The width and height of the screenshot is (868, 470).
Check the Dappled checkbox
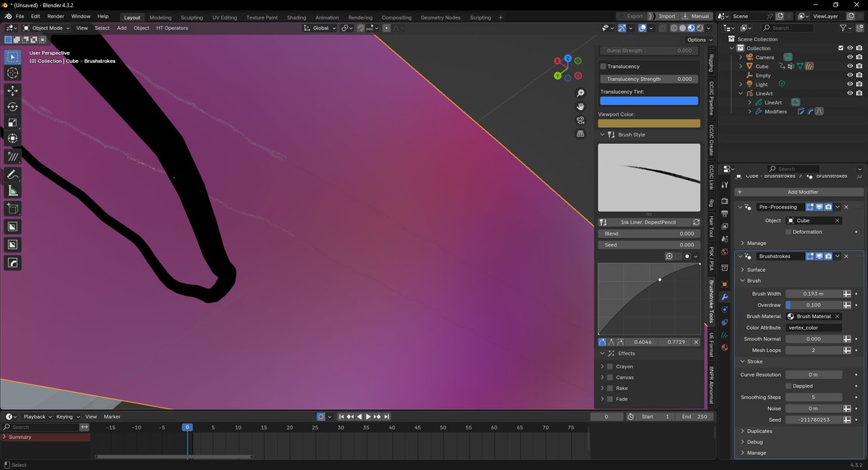(788, 386)
